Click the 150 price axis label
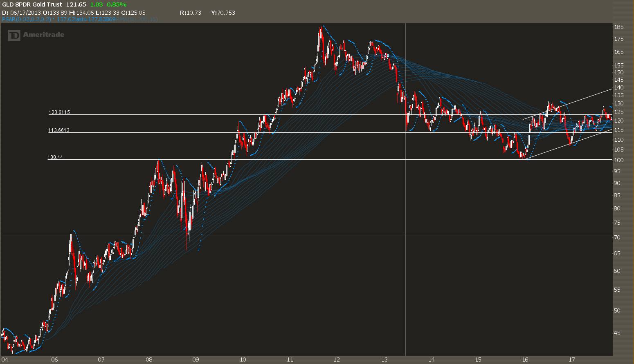 [x=618, y=72]
